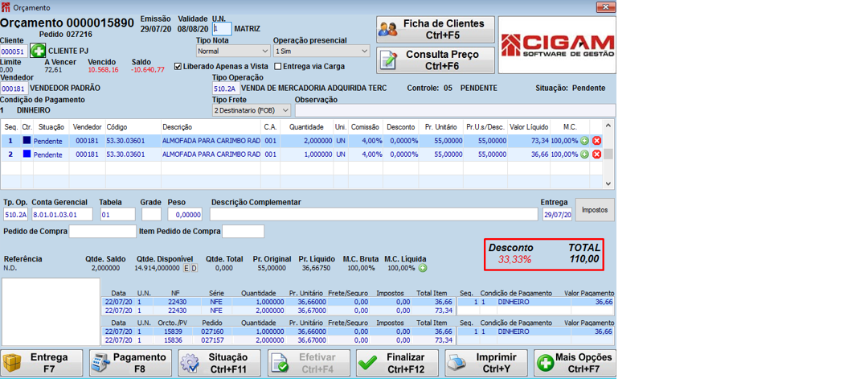Click the Tabela field 01
The image size is (868, 379).
(117, 214)
